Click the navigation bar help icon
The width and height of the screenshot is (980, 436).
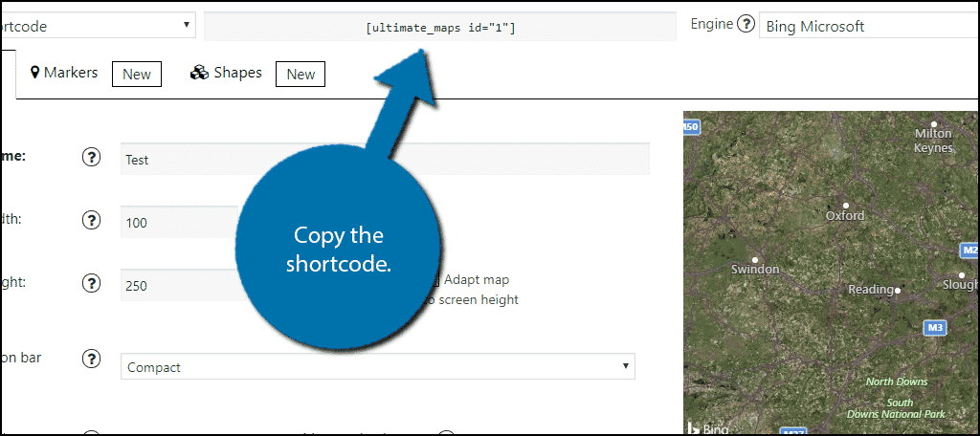[x=92, y=359]
